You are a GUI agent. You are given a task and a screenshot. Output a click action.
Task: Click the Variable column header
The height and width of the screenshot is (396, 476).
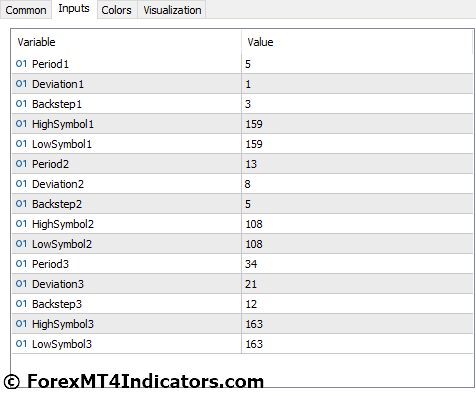[127, 42]
